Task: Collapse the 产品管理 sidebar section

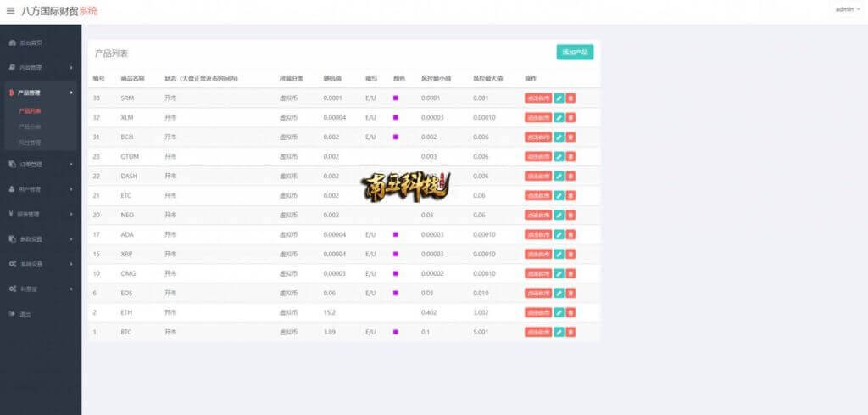Action: tap(38, 92)
